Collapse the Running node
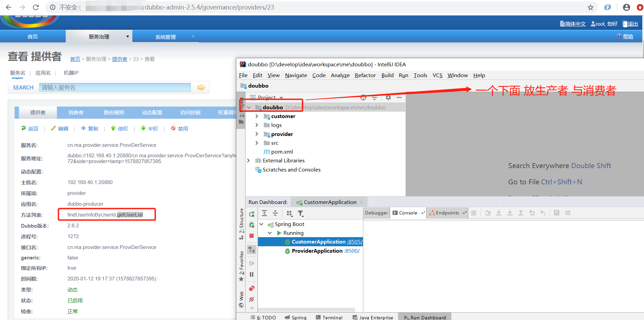Viewport: 644px width, 320px height. pos(270,233)
